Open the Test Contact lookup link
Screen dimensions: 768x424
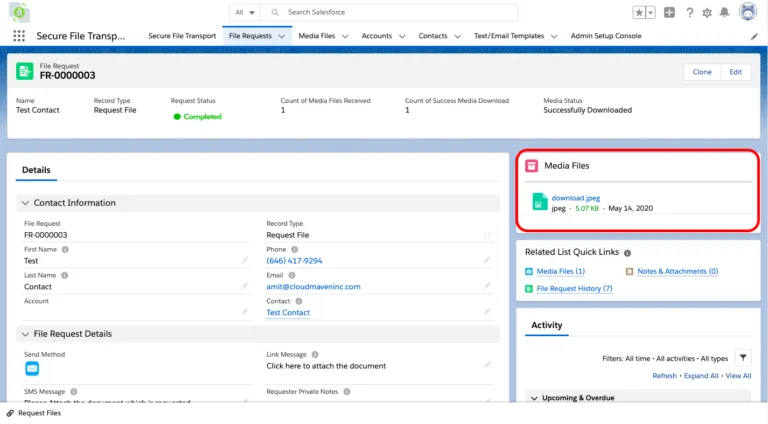288,312
